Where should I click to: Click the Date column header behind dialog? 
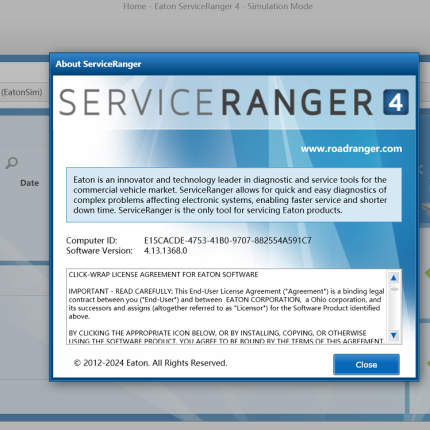click(x=29, y=183)
